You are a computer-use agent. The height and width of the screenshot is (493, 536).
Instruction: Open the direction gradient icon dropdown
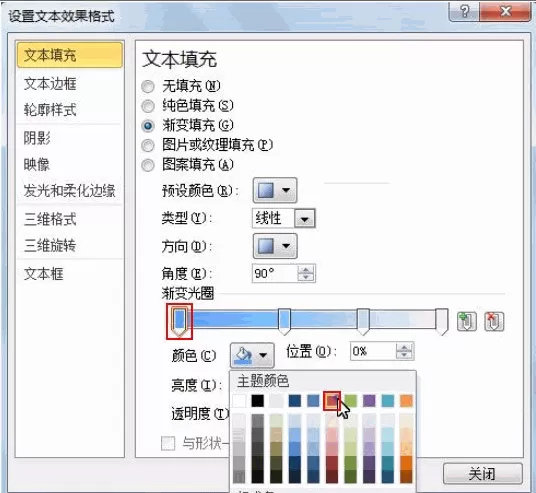(275, 246)
